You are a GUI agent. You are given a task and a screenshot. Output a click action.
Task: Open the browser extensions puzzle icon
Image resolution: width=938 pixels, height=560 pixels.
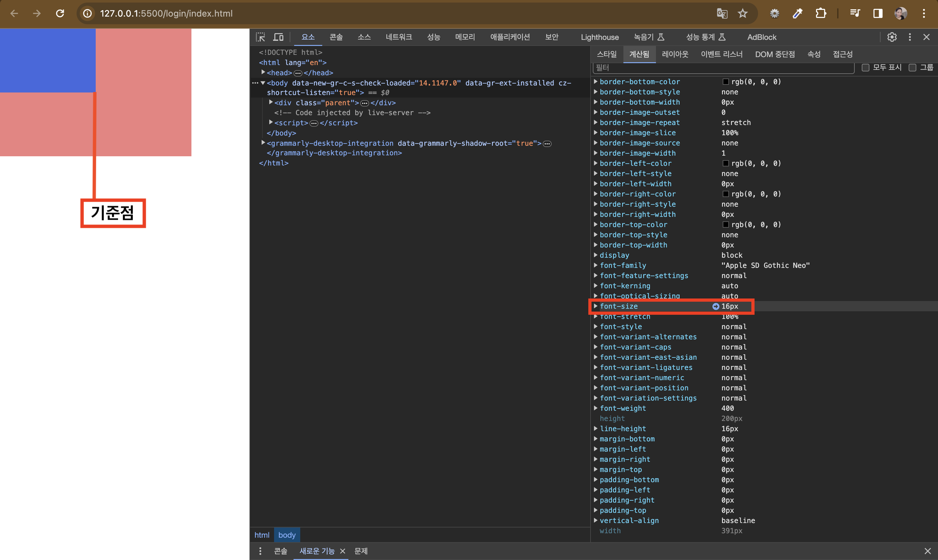(x=821, y=14)
